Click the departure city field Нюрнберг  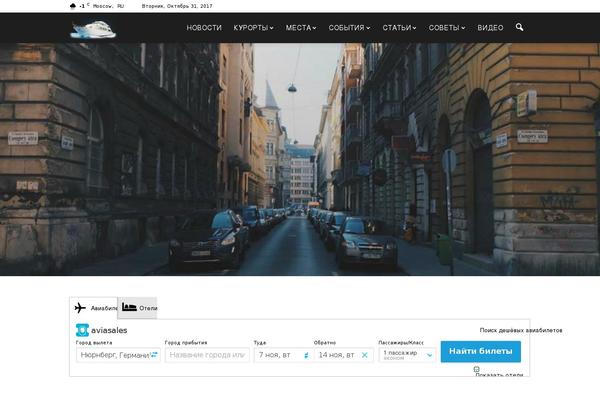click(x=112, y=355)
